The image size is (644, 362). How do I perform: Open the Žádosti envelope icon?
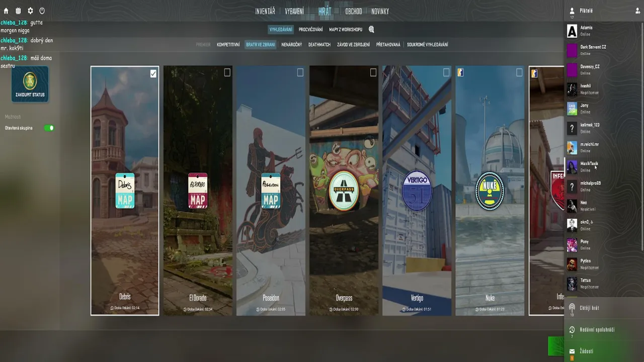point(572,351)
